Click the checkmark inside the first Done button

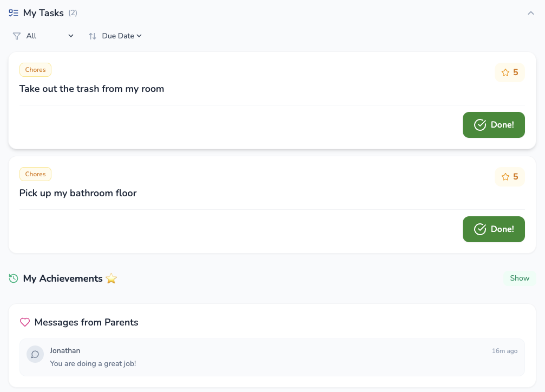480,124
